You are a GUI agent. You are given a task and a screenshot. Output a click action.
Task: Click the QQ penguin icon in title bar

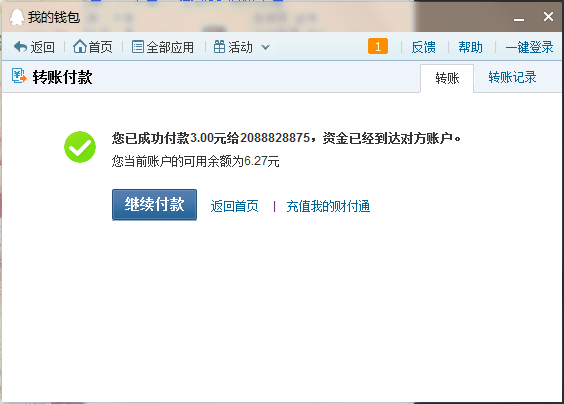pos(17,17)
